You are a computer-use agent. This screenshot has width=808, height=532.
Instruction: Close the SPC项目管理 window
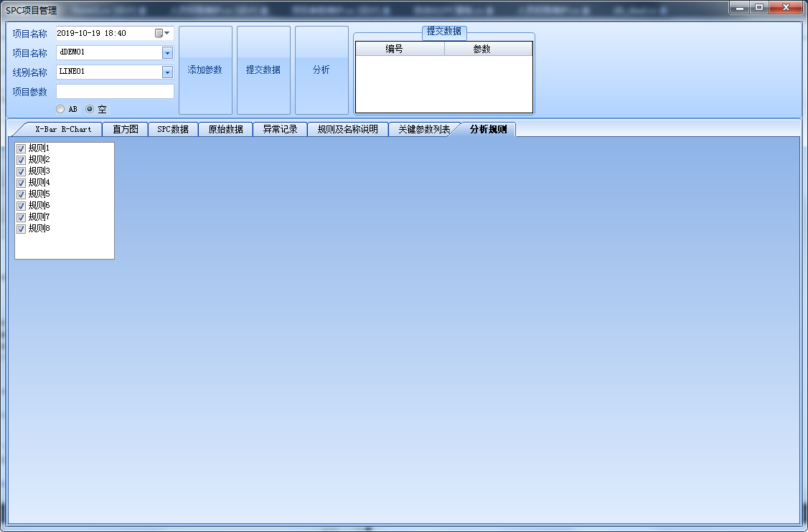point(786,7)
